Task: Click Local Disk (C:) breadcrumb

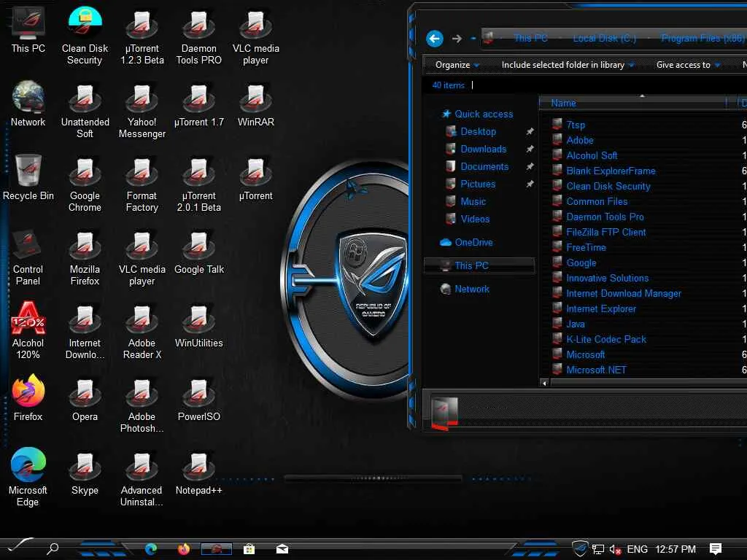Action: 604,38
